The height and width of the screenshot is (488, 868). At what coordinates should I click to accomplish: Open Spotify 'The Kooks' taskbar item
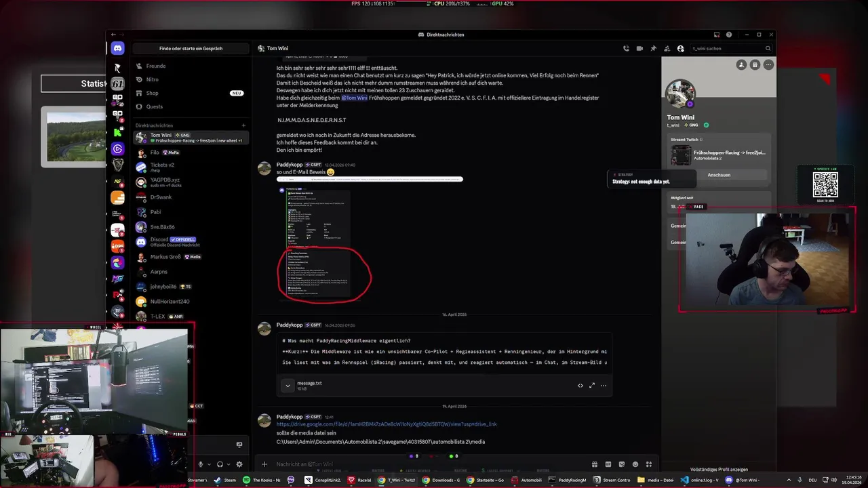[262, 480]
